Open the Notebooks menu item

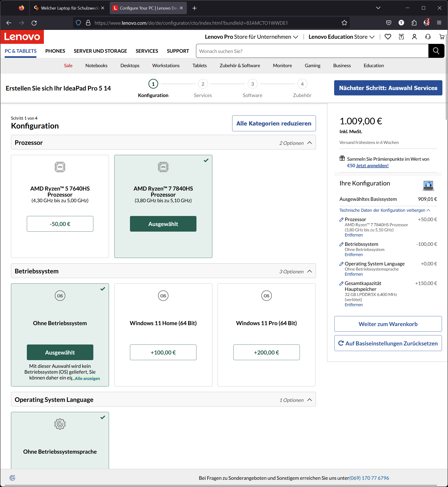tap(96, 65)
